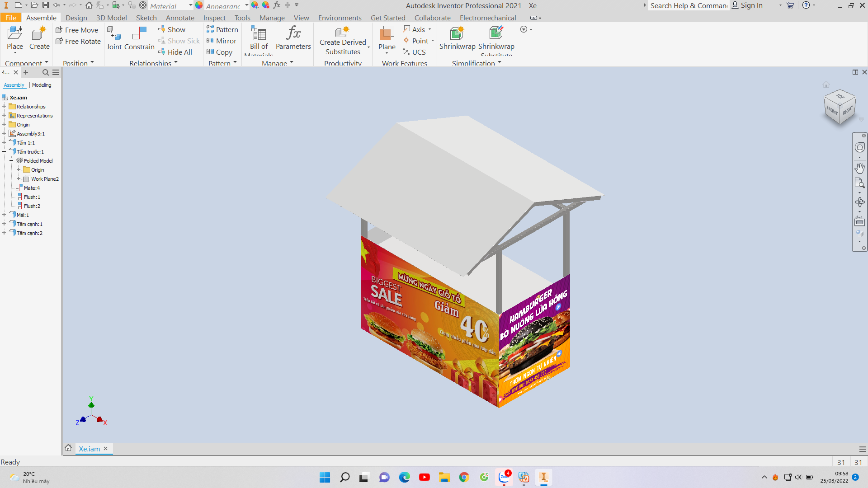Click the Shrinkwrap icon
This screenshot has height=488, width=868.
coord(457,38)
